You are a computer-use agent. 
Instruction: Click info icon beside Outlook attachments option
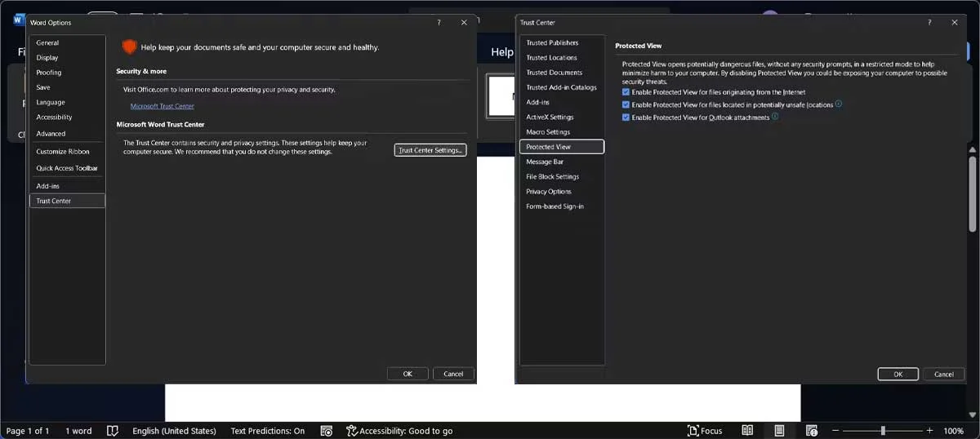coord(775,117)
